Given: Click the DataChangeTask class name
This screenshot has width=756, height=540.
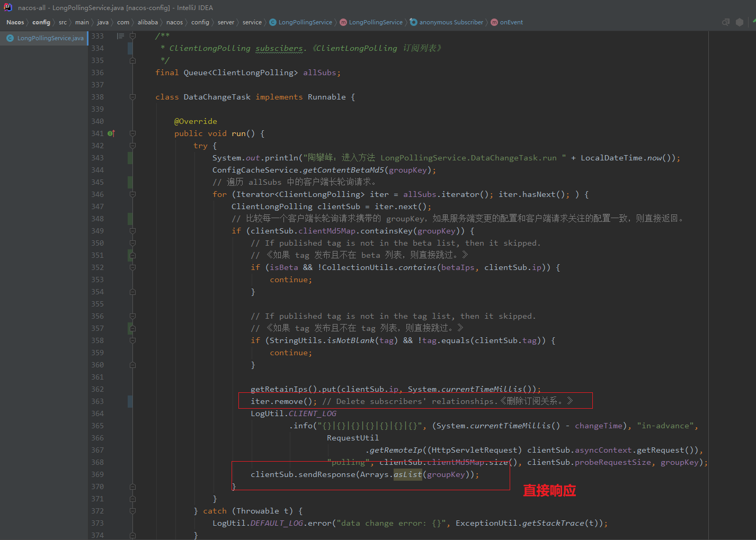Looking at the screenshot, I should 217,97.
